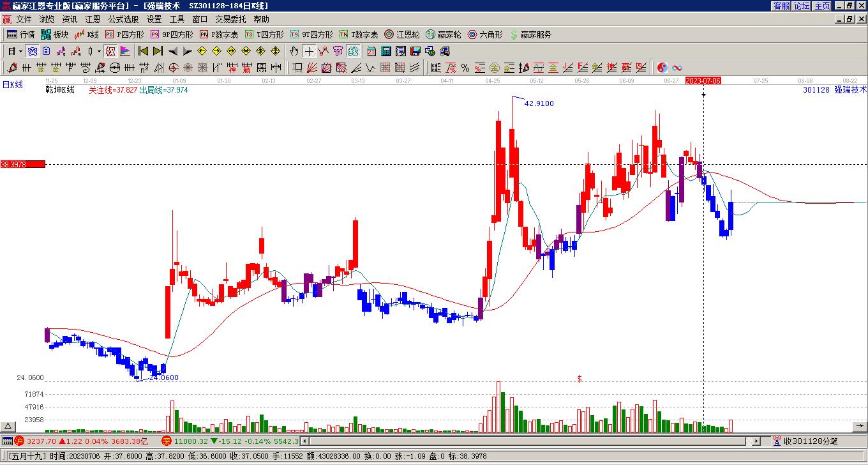Click the red 沪 index badge
Viewport: 868px width, 465px height.
[x=19, y=441]
